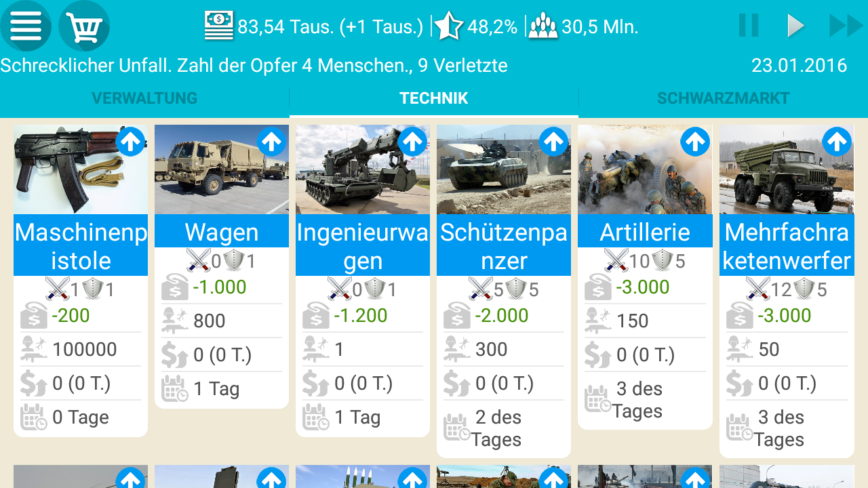Tap the star rating icon
The height and width of the screenshot is (488, 868).
pyautogui.click(x=448, y=26)
